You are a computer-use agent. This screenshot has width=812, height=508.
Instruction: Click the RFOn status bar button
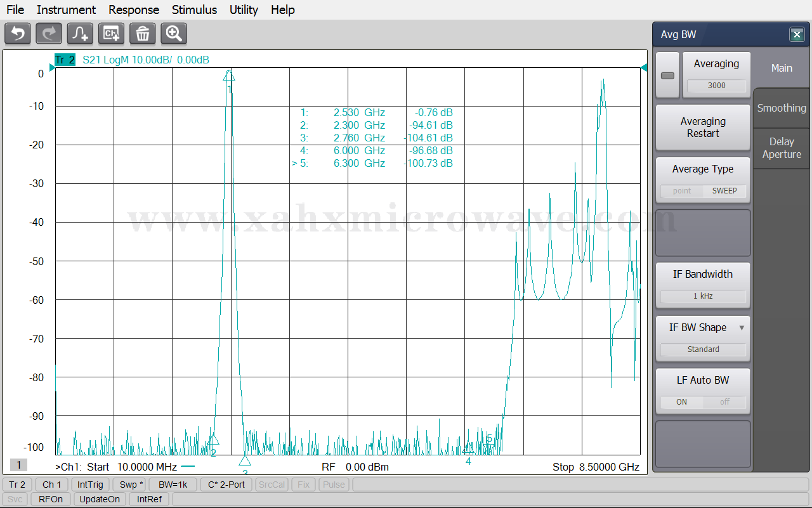tap(51, 499)
